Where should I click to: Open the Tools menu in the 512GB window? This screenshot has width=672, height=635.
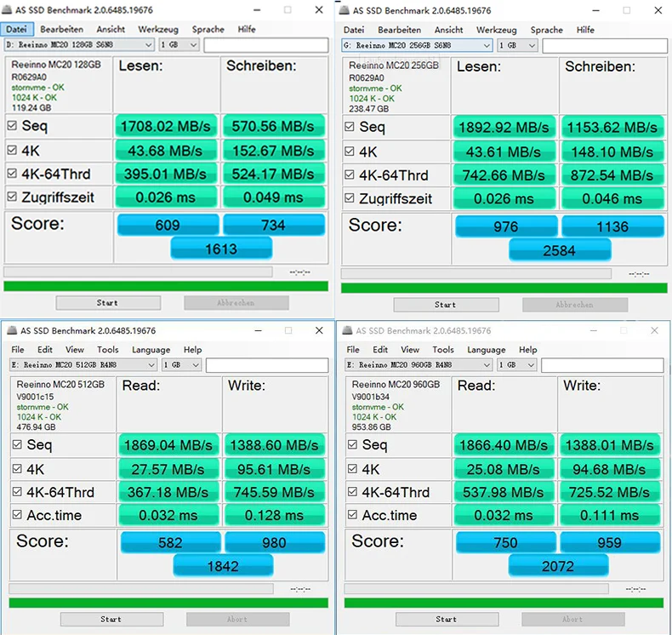click(x=107, y=350)
